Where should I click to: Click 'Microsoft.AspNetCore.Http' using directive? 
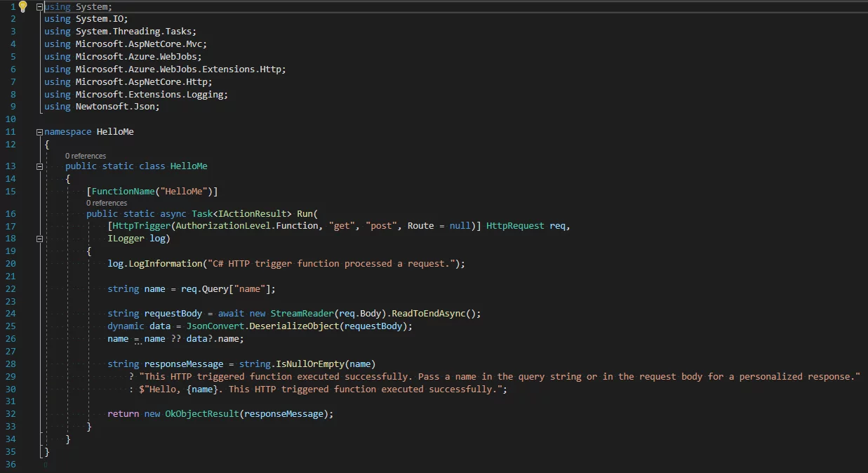142,82
